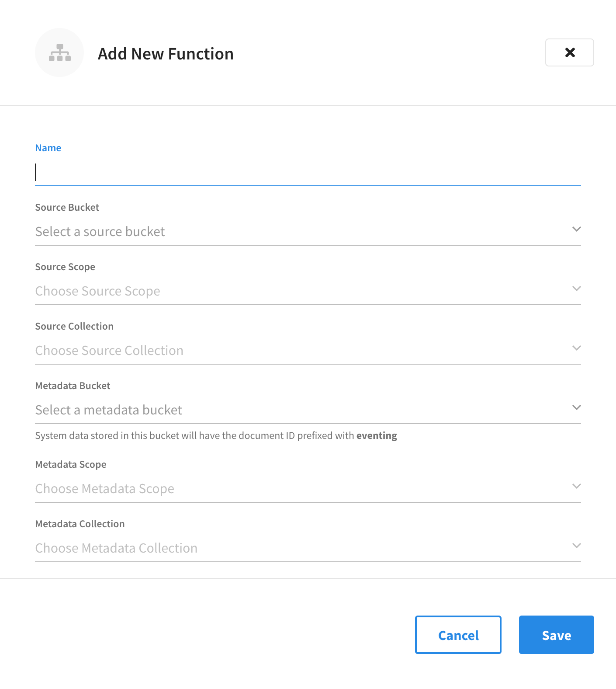Save the new function
This screenshot has height=689, width=616.
click(x=556, y=635)
